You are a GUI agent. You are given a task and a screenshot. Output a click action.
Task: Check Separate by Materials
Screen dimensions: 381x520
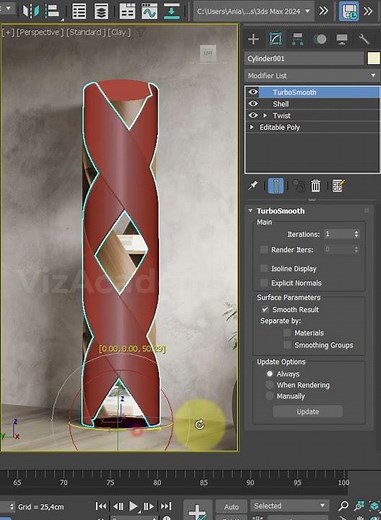[287, 333]
